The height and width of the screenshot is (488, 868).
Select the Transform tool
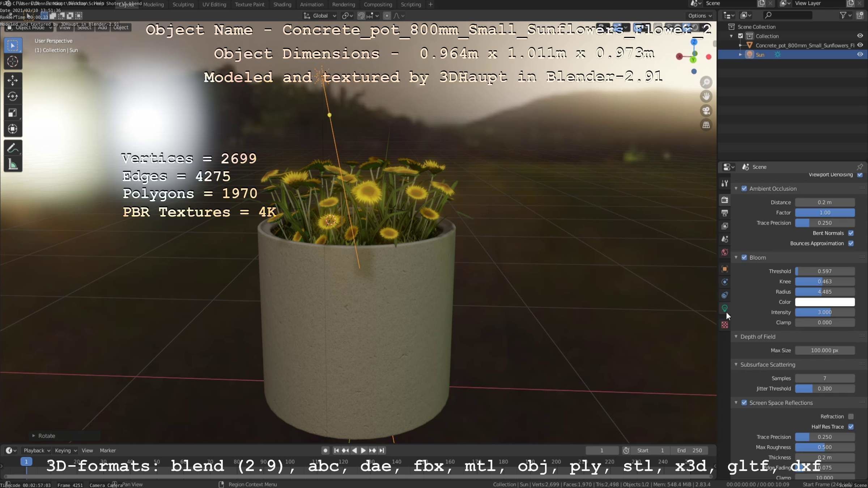pos(13,129)
